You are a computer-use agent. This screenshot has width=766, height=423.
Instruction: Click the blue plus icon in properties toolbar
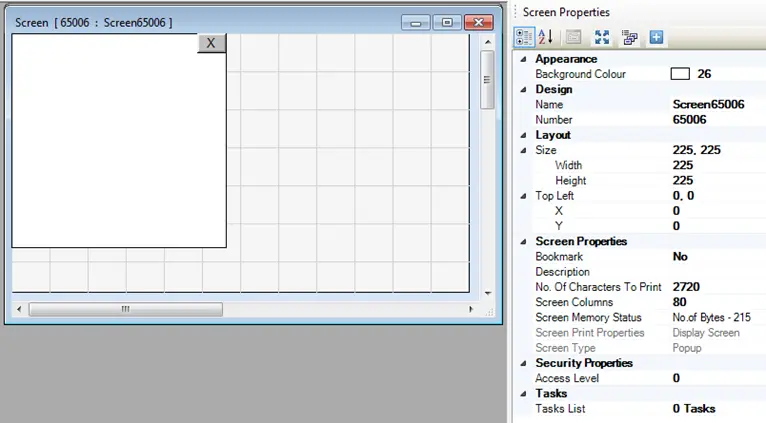coord(656,37)
